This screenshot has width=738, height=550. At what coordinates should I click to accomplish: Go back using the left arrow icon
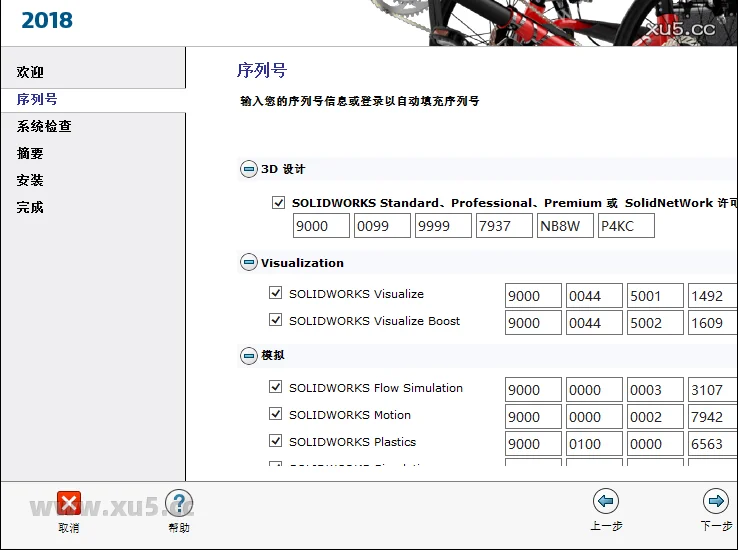pos(605,502)
